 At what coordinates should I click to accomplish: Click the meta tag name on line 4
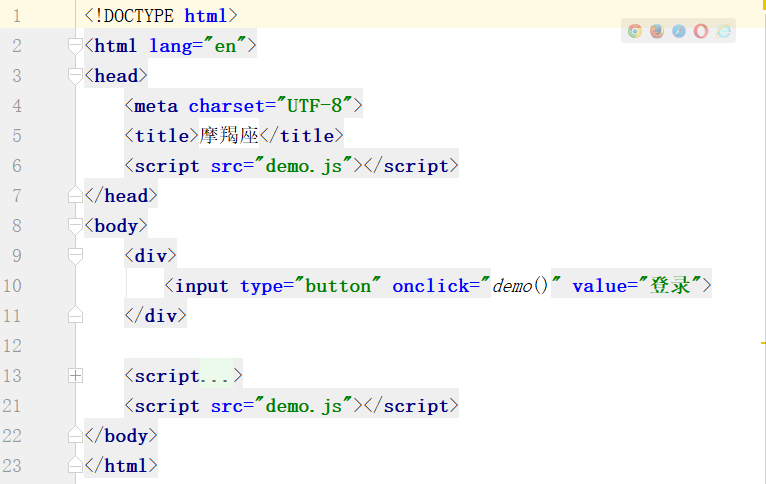point(156,106)
